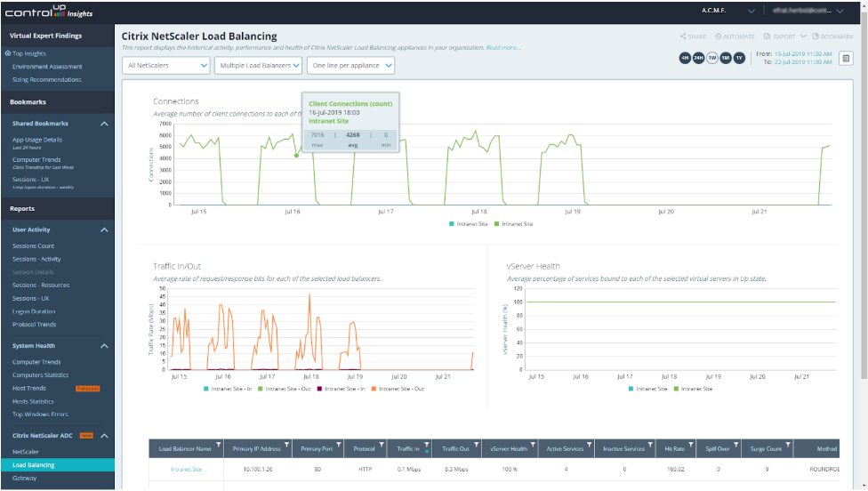Open the One line per appliance dropdown
868x491 pixels.
point(350,65)
